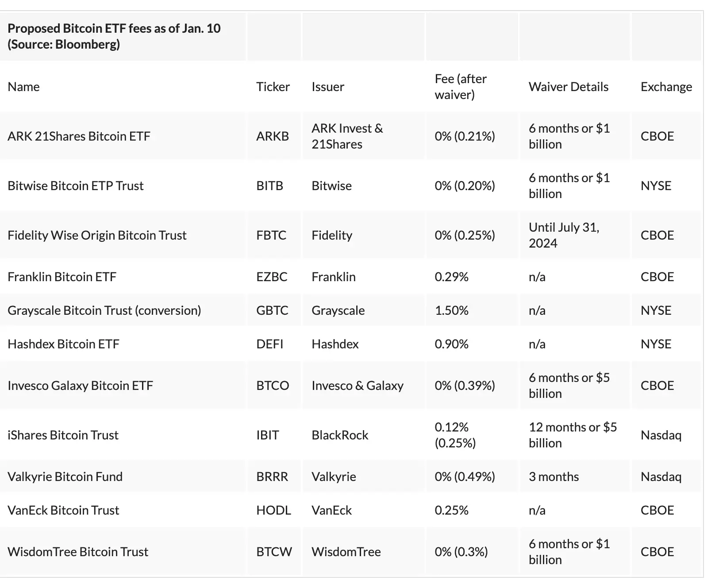Click the Fee (after waiver) column header
715x588 pixels.
461,87
